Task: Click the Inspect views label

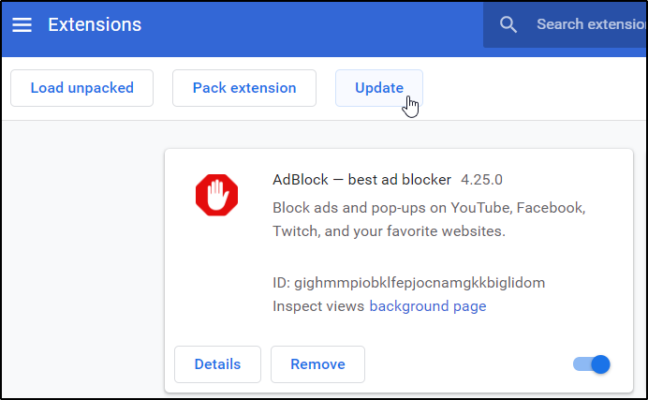Action: (318, 306)
